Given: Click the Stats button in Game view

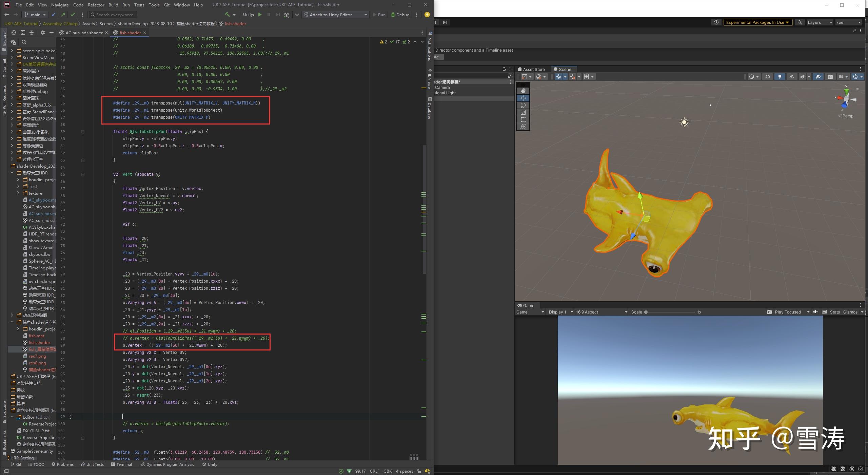Looking at the screenshot, I should [835, 312].
